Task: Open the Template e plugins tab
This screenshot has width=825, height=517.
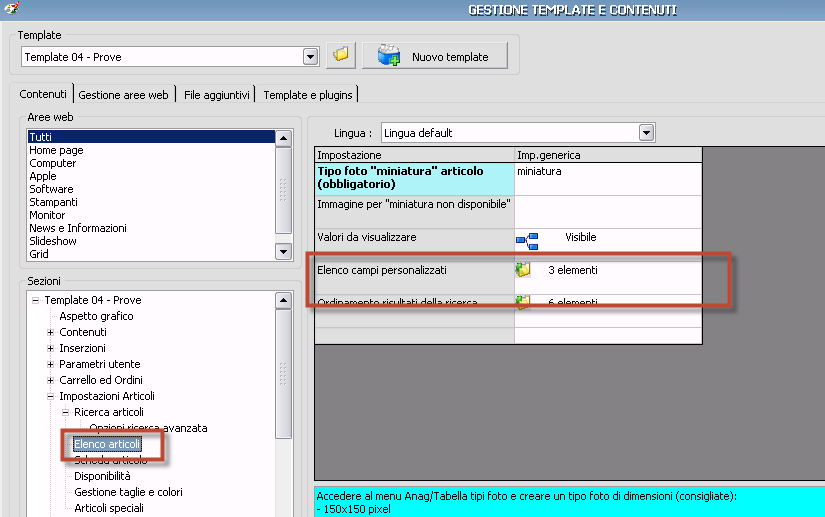Action: pos(308,95)
